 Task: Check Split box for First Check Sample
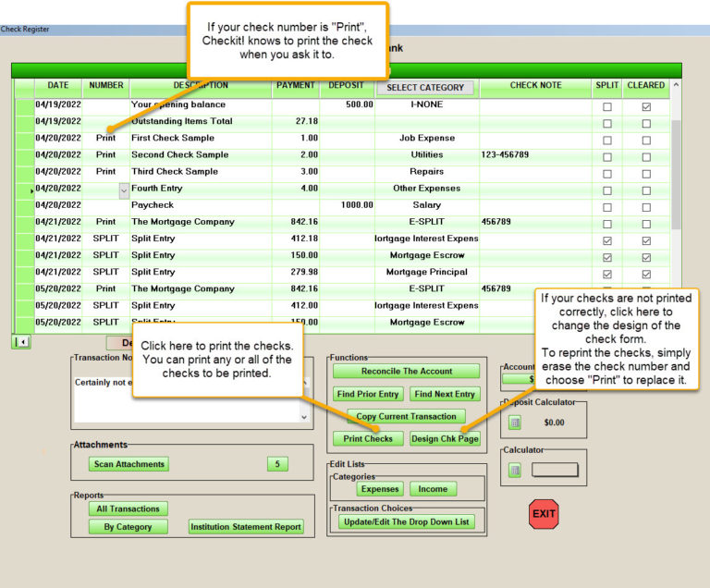(x=607, y=139)
